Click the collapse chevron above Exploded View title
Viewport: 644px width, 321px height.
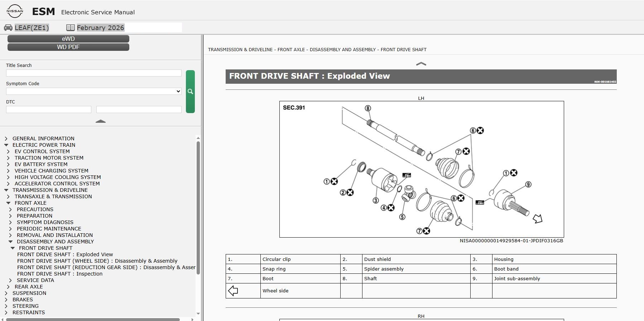point(421,64)
